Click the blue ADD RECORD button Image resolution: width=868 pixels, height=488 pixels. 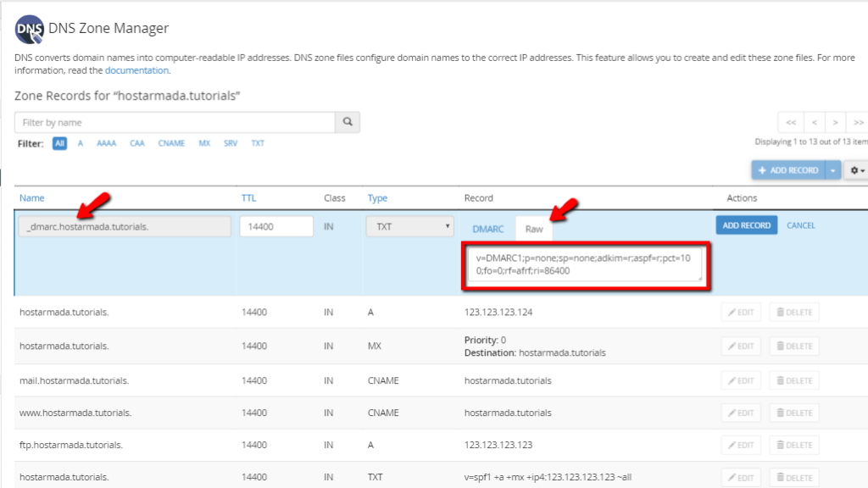[x=746, y=225]
